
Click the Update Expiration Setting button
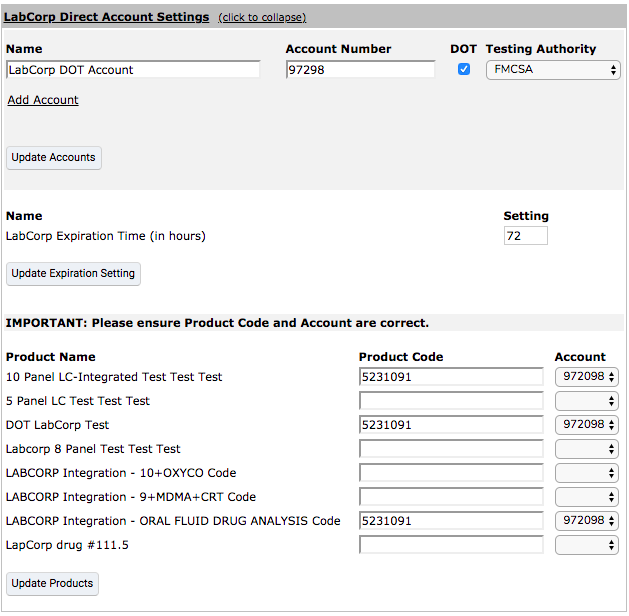coord(73,274)
